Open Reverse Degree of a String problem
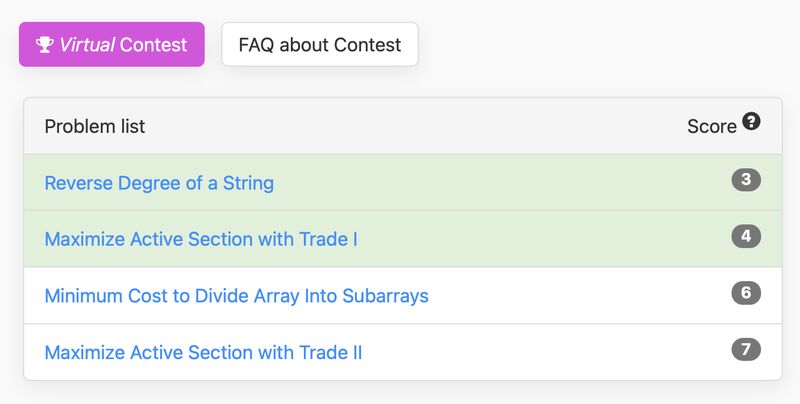The width and height of the screenshot is (800, 404). [159, 183]
